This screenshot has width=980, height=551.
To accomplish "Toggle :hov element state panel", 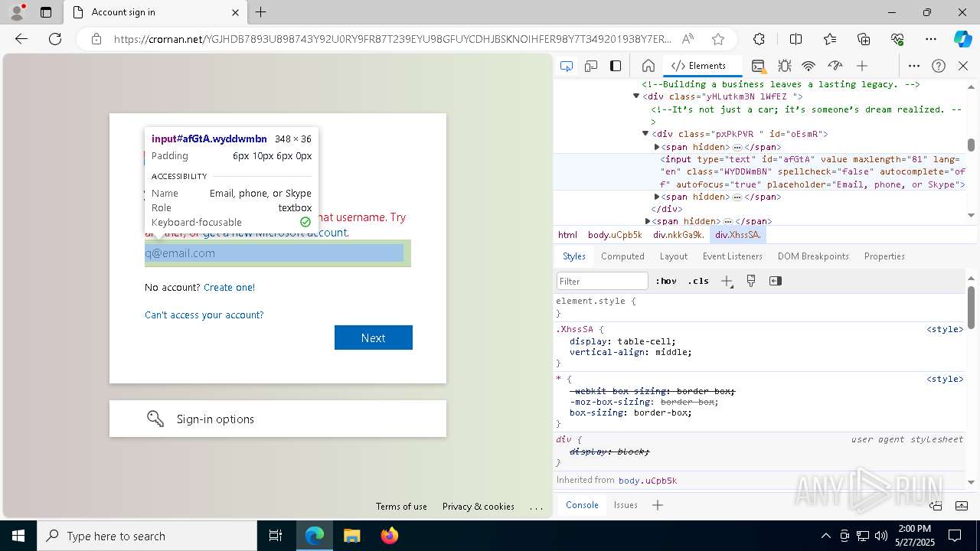I will pos(668,281).
